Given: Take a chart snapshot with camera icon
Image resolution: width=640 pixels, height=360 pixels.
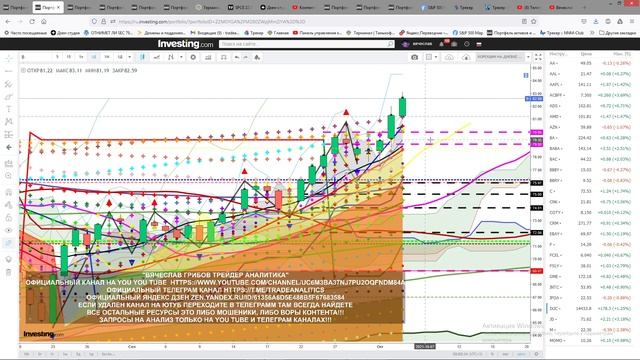Looking at the screenshot, I should tap(415, 57).
